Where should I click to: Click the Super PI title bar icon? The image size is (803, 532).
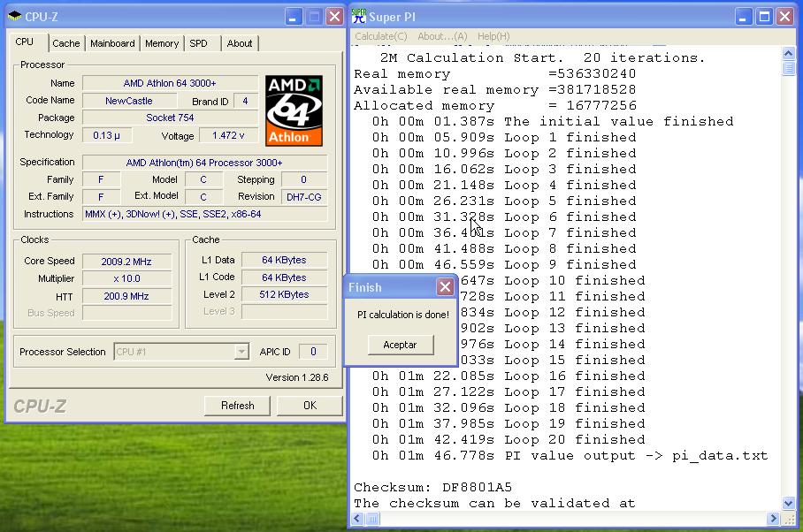tap(359, 16)
